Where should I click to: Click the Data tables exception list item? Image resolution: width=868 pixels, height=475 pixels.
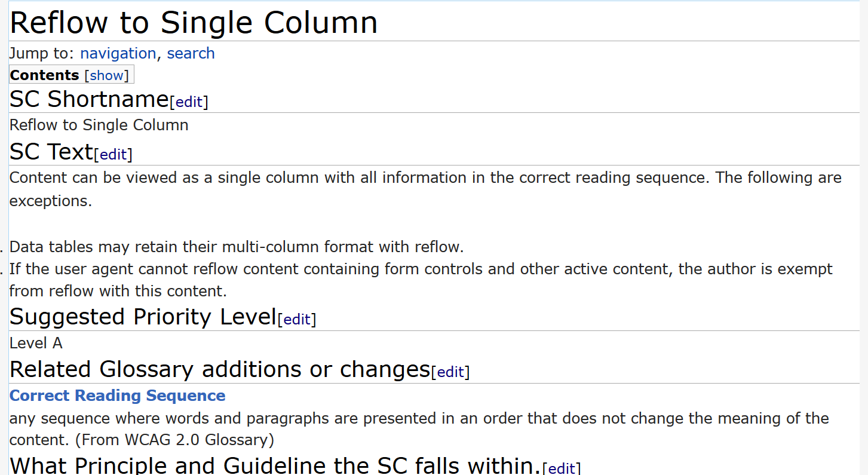pos(237,247)
